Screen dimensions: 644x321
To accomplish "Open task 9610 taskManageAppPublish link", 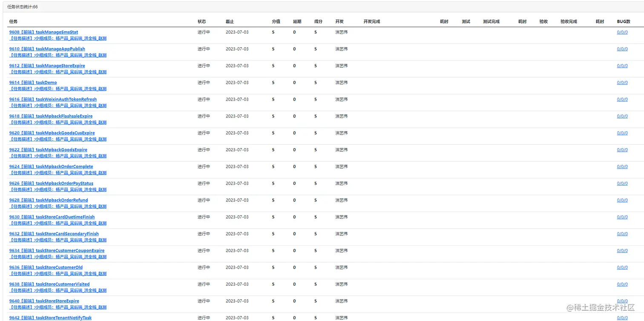I will click(47, 49).
